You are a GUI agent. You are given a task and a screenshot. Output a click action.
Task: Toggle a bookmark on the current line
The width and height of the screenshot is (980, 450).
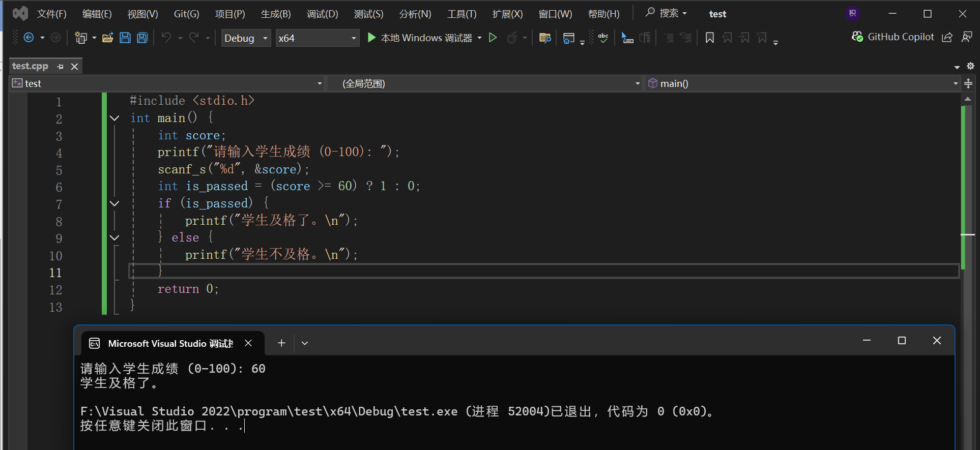[x=710, y=38]
